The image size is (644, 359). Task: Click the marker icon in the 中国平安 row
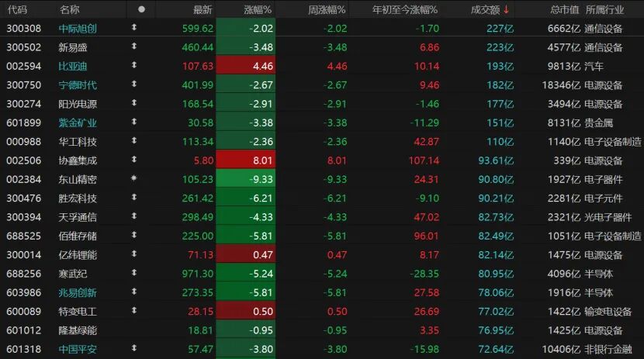click(134, 348)
